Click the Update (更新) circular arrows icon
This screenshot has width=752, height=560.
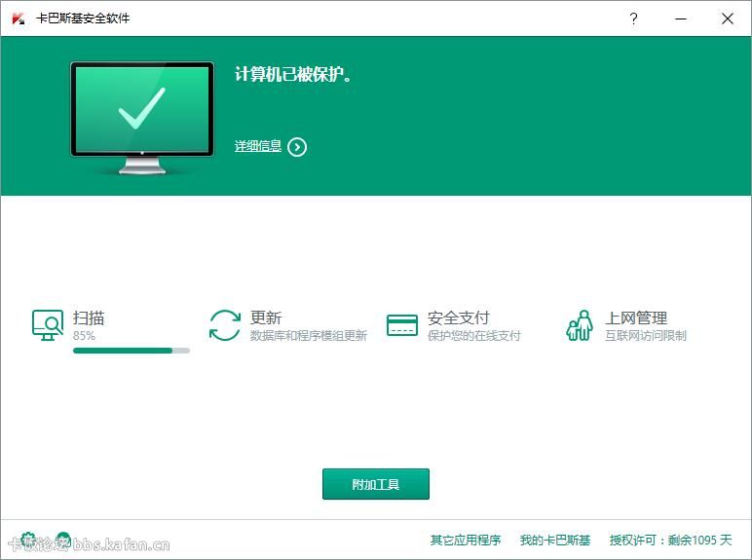225,325
